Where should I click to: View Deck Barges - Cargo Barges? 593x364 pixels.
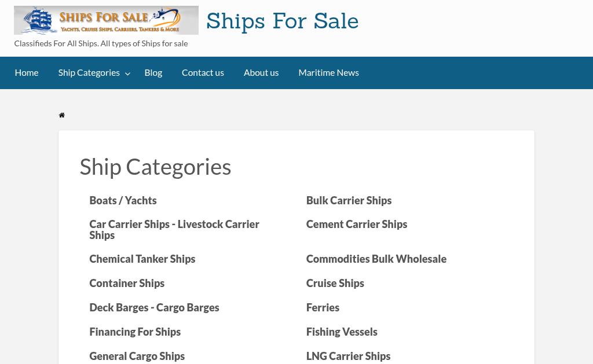pos(154,307)
